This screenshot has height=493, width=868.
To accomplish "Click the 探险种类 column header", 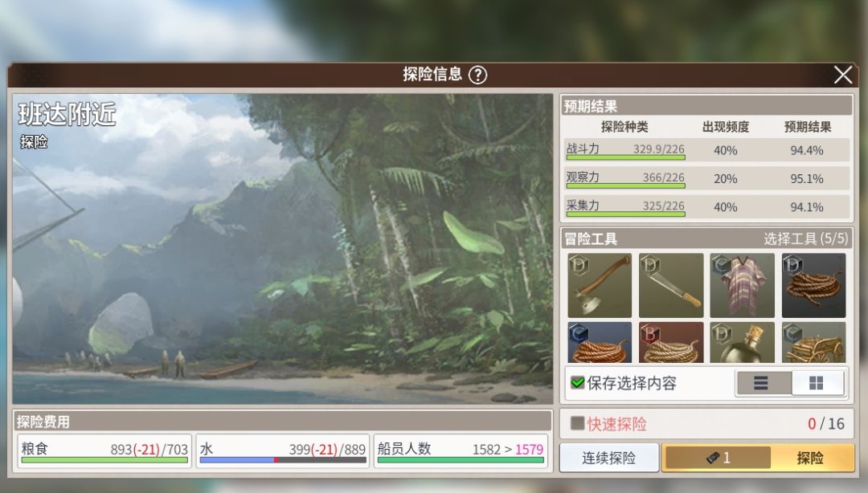I will 624,127.
